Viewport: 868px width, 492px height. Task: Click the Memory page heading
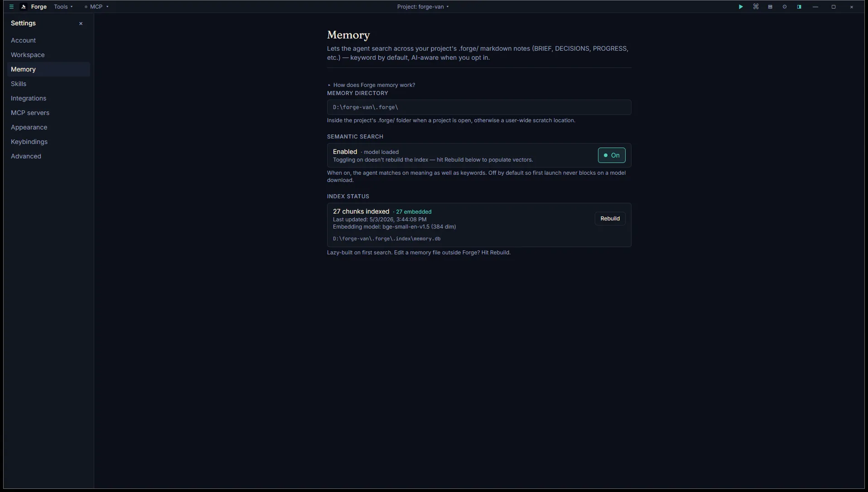pos(348,35)
